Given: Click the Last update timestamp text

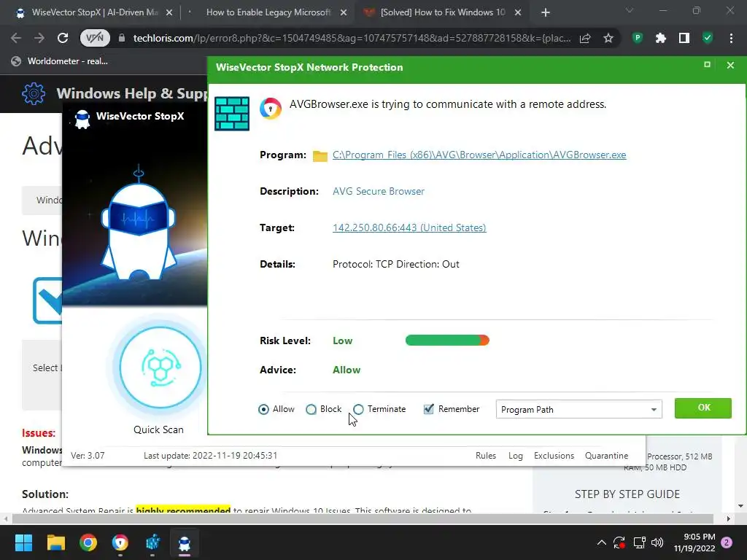Looking at the screenshot, I should [x=211, y=456].
